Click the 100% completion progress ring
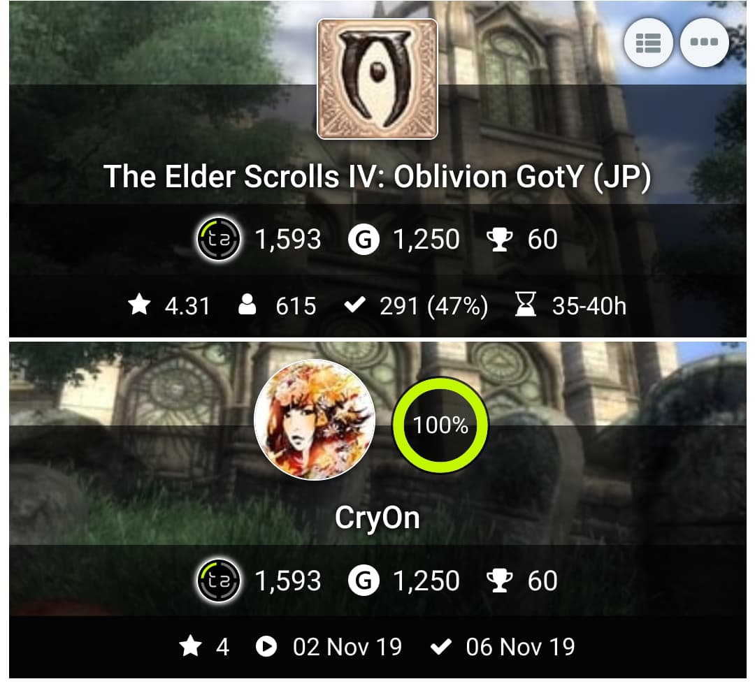This screenshot has height=700, width=755. (x=440, y=425)
